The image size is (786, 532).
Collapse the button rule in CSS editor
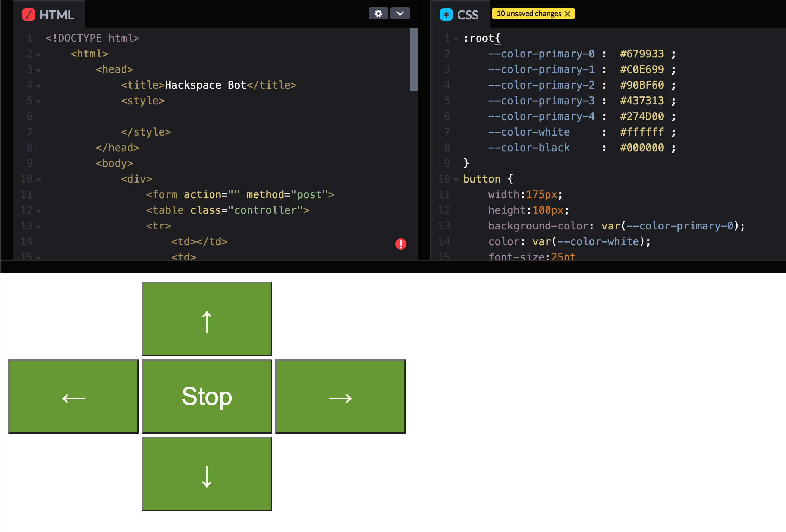(x=456, y=179)
